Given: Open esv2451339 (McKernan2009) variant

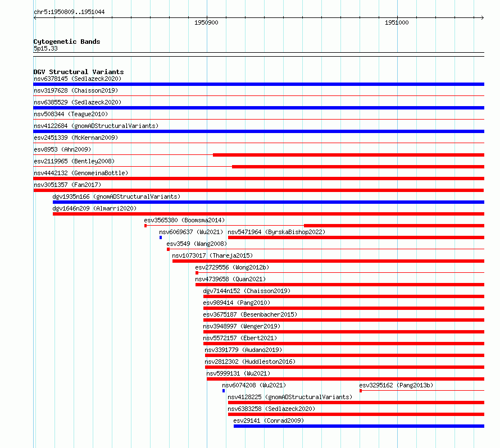Looking at the screenshot, I should click(x=76, y=138).
